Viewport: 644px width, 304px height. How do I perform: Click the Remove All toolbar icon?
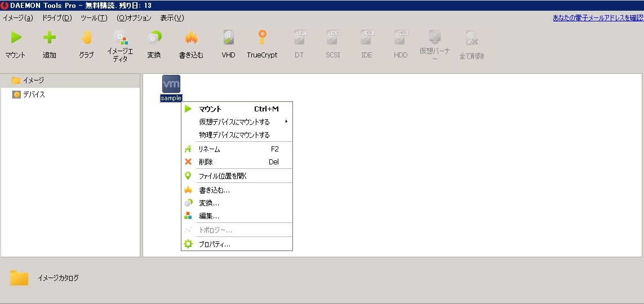[472, 38]
